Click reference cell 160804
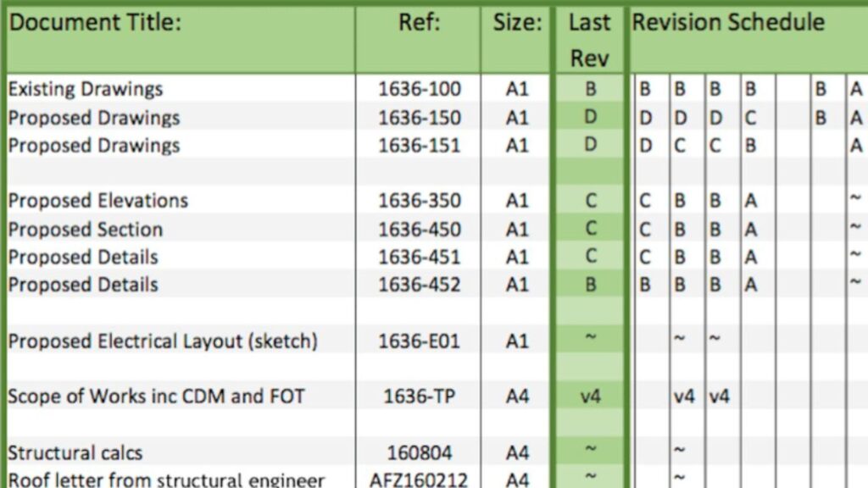 coord(419,452)
